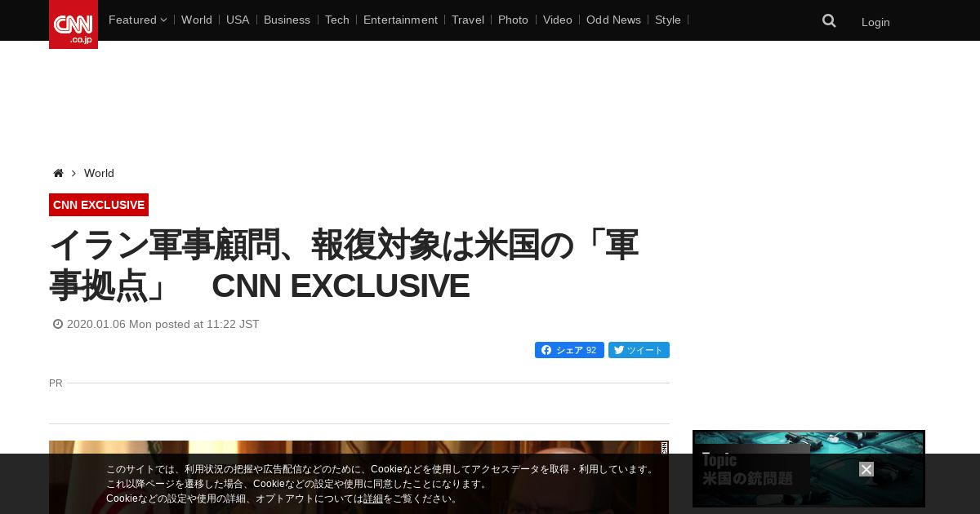This screenshot has height=514, width=980.
Task: Click the Login link
Action: (875, 22)
